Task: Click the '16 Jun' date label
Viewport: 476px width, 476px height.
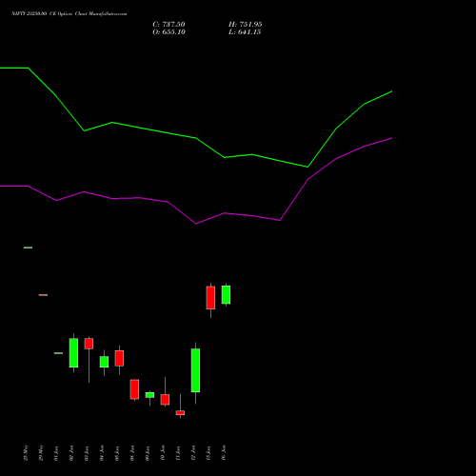Action: [224, 453]
